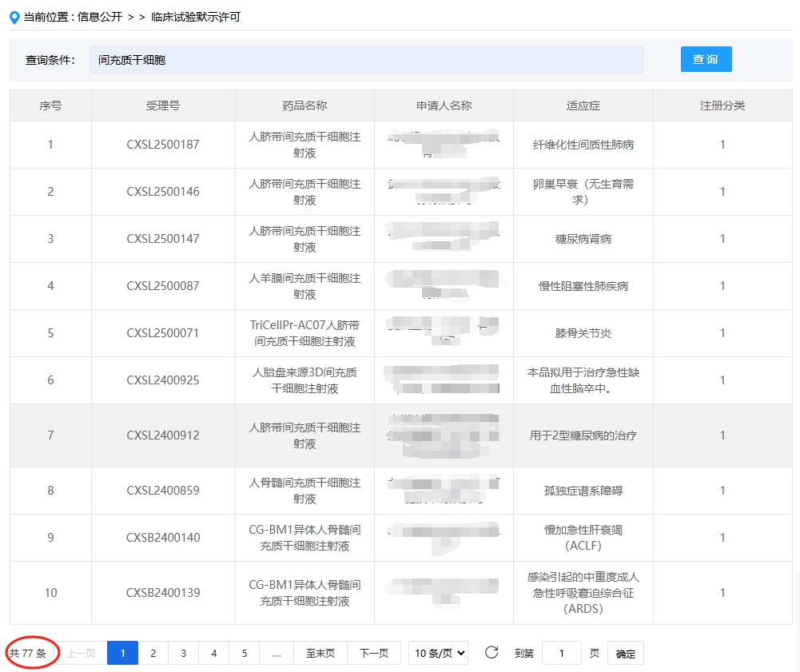The width and height of the screenshot is (800, 672).
Task: Go to page 3 of results
Action: coord(183,653)
